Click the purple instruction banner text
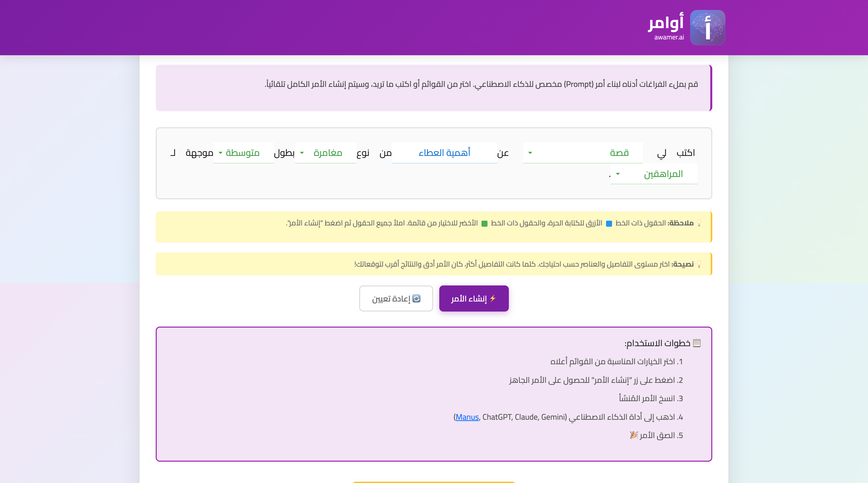This screenshot has width=868, height=483. pos(481,84)
